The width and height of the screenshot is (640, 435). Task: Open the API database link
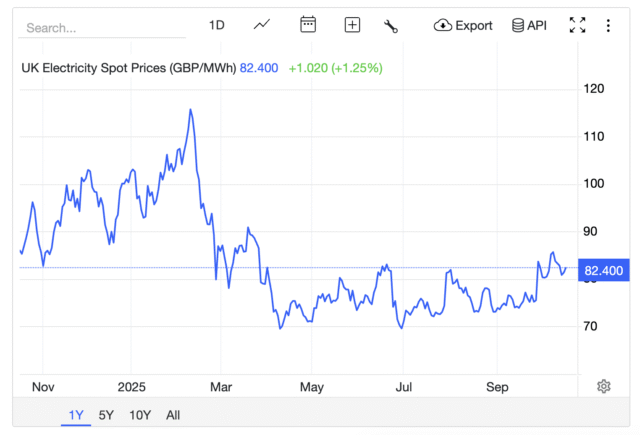(x=529, y=25)
